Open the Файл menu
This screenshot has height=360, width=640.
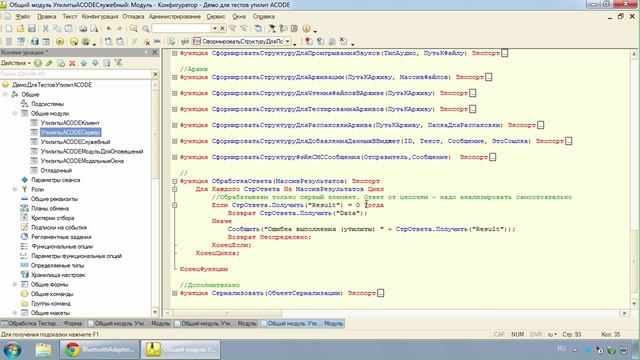(22, 17)
